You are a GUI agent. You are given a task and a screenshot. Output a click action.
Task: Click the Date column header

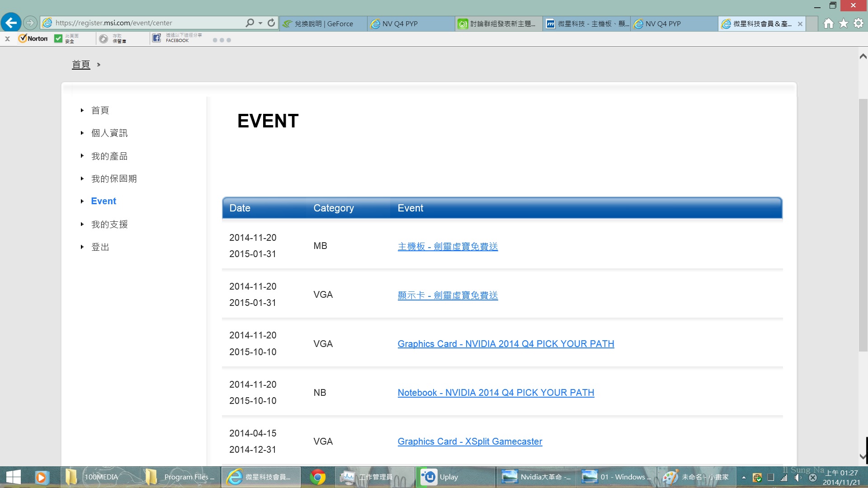[240, 208]
